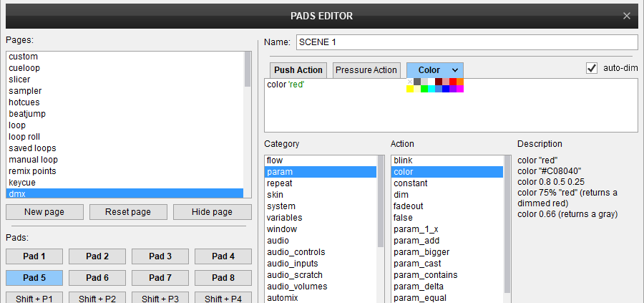Disable the auto-dim checkbox
This screenshot has height=303, width=644.
(592, 68)
